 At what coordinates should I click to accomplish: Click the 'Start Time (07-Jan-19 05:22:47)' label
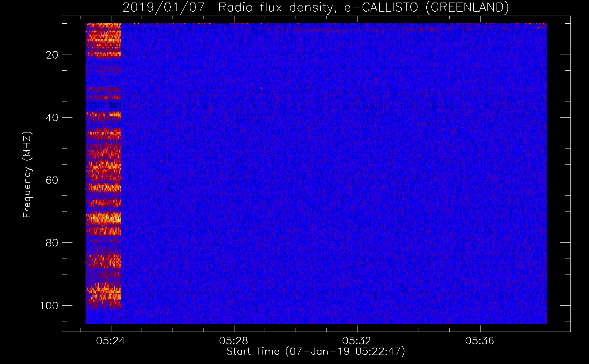pos(316,351)
